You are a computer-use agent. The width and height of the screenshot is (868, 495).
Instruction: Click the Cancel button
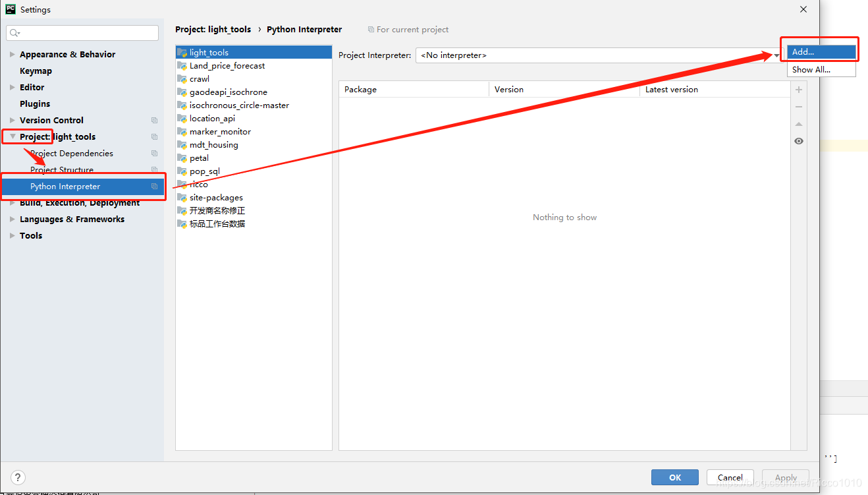[x=730, y=478]
